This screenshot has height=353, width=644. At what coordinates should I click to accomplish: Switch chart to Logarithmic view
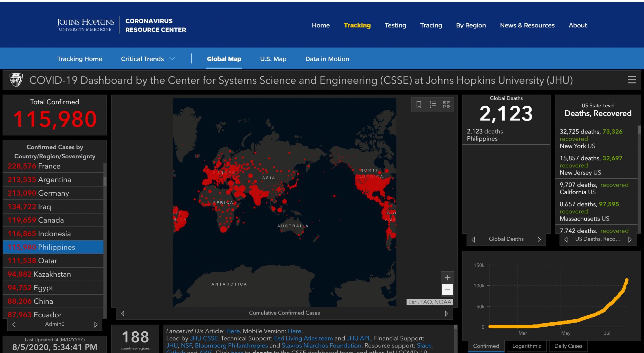pos(527,346)
